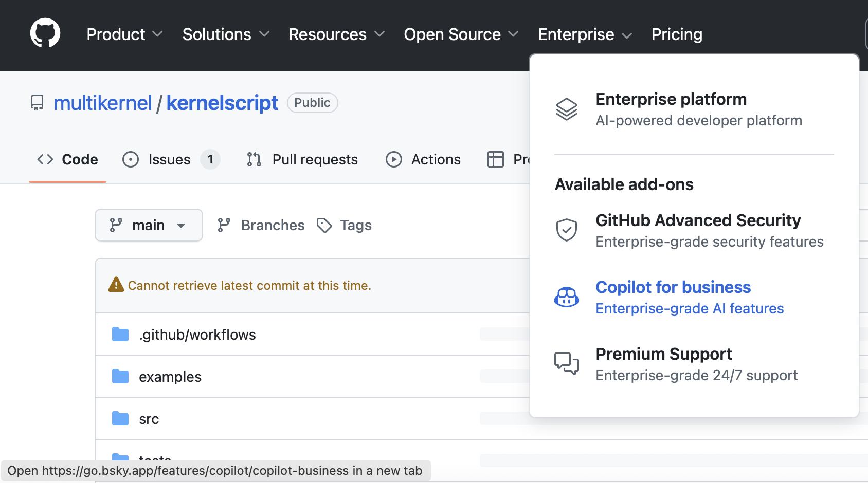Open the examples folder

coord(170,377)
